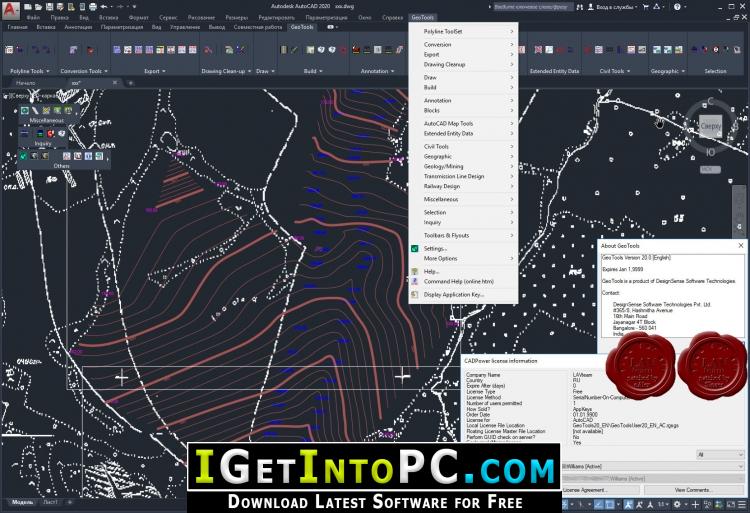Switch to the Аннотации ribbon tab
Image resolution: width=750 pixels, height=513 pixels.
[x=78, y=27]
